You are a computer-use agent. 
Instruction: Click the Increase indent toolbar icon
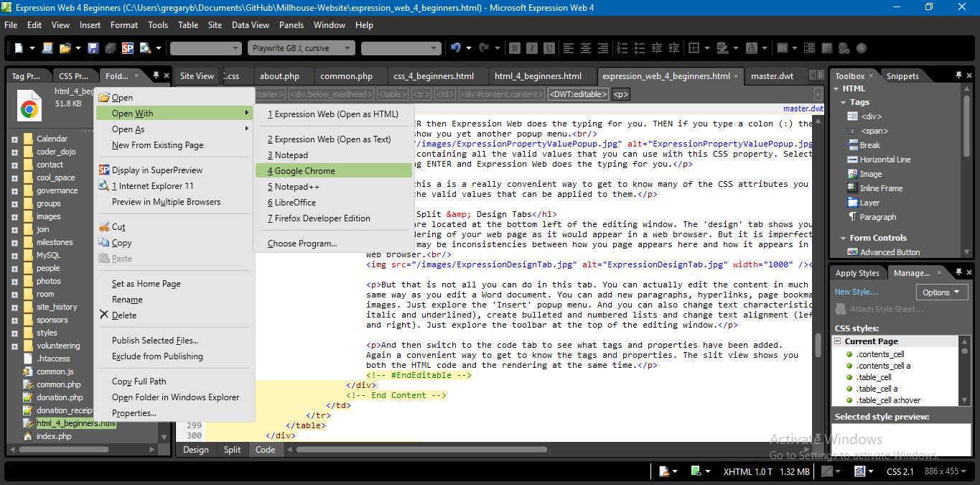click(x=673, y=48)
